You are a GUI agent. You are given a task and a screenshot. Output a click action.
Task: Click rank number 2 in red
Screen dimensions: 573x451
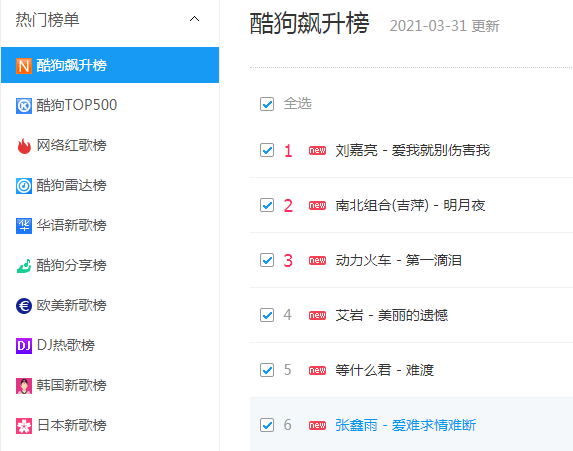(288, 205)
